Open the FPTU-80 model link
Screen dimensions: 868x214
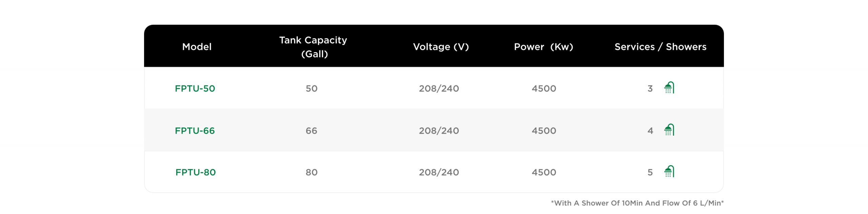click(x=196, y=172)
